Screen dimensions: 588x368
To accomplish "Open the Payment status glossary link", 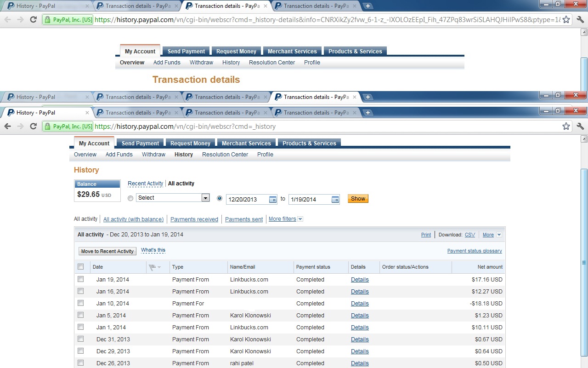I will (x=475, y=251).
